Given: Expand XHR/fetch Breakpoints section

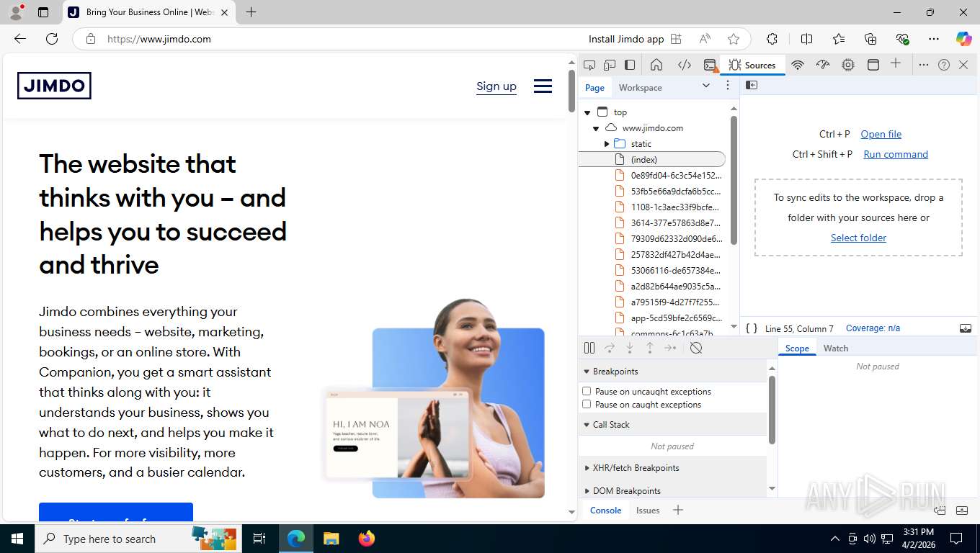Looking at the screenshot, I should click(672, 468).
